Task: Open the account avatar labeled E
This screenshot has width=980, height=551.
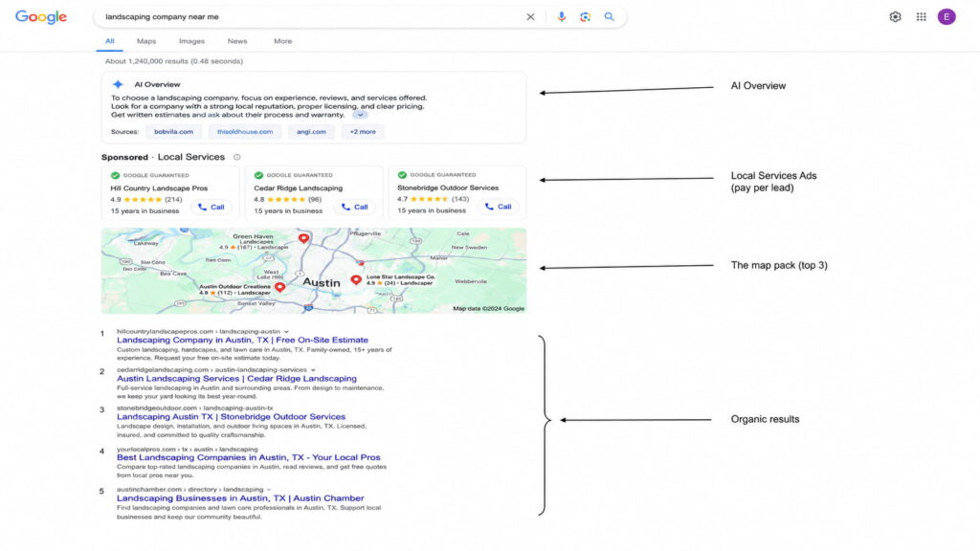Action: click(x=947, y=17)
